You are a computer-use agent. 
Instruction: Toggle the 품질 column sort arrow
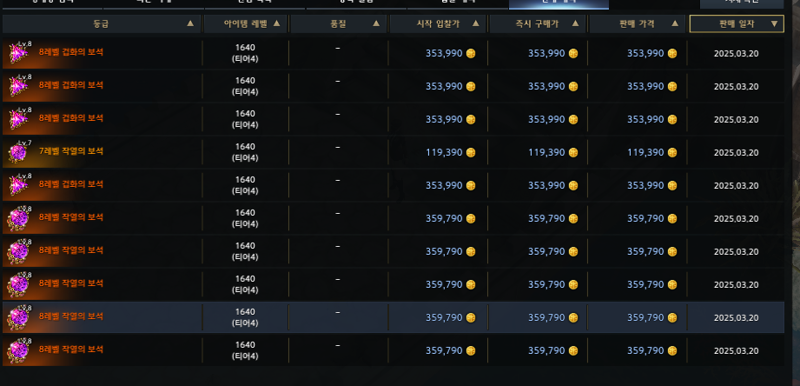point(376,23)
